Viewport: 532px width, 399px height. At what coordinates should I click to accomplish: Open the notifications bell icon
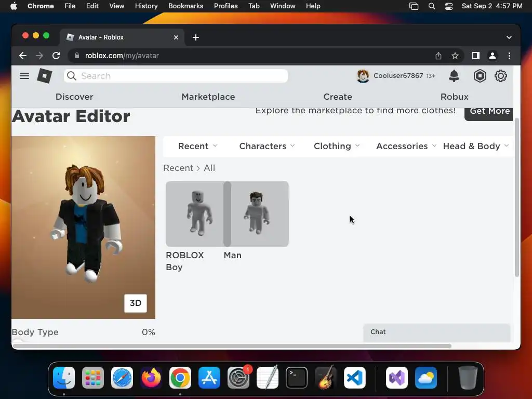(x=454, y=76)
